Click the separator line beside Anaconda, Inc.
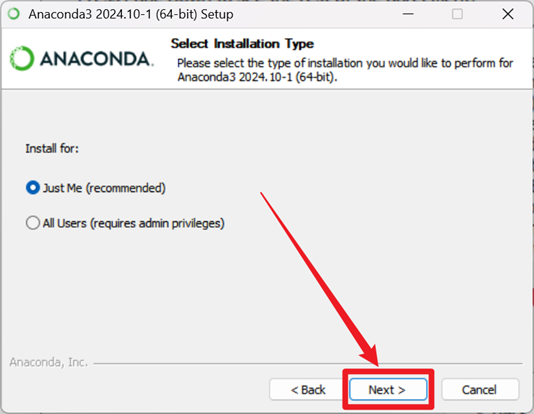Image resolution: width=534 pixels, height=414 pixels. [308, 363]
